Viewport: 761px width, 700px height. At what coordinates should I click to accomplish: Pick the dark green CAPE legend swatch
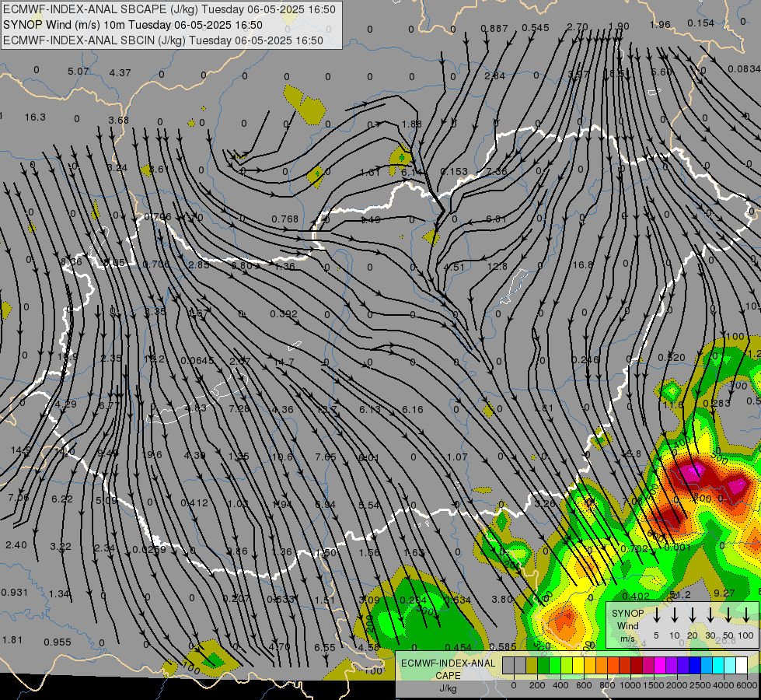[x=543, y=666]
